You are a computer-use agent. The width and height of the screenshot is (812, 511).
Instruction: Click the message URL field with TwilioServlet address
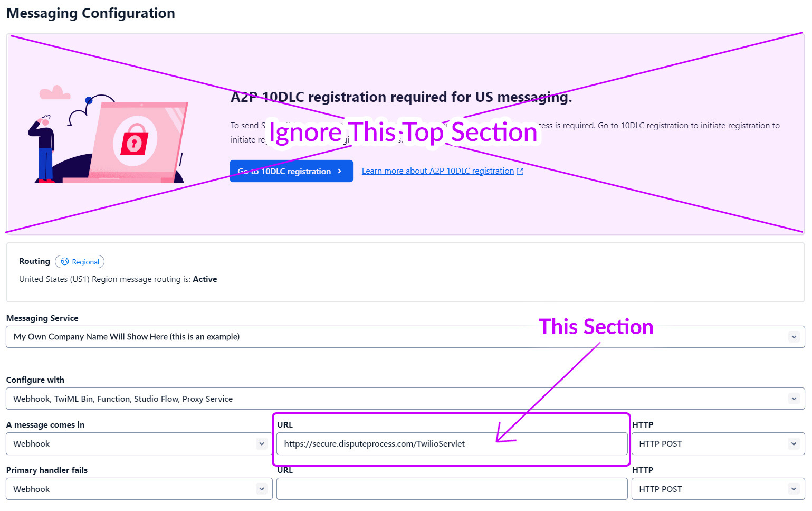(x=452, y=444)
